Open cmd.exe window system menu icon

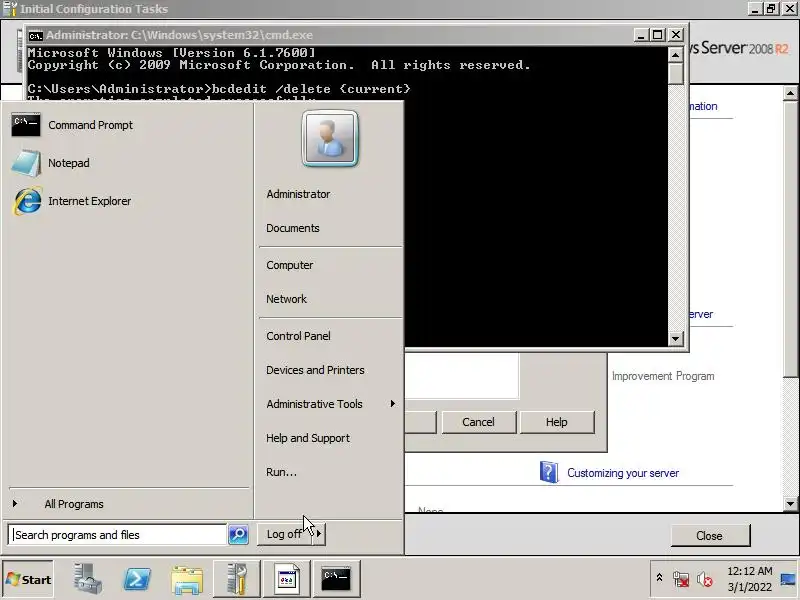click(x=35, y=35)
